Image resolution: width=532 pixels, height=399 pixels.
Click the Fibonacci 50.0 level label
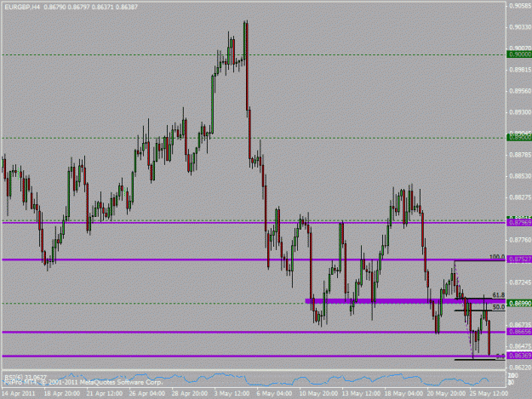[x=499, y=307]
